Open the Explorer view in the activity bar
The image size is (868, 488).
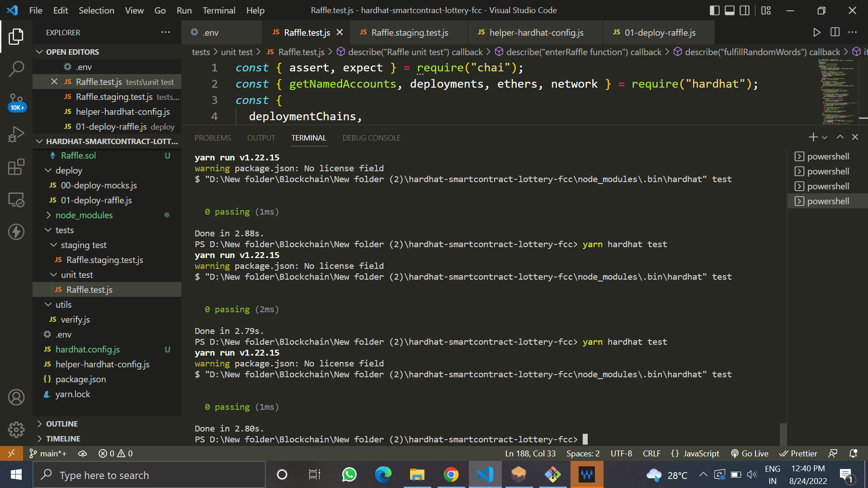[x=16, y=37]
